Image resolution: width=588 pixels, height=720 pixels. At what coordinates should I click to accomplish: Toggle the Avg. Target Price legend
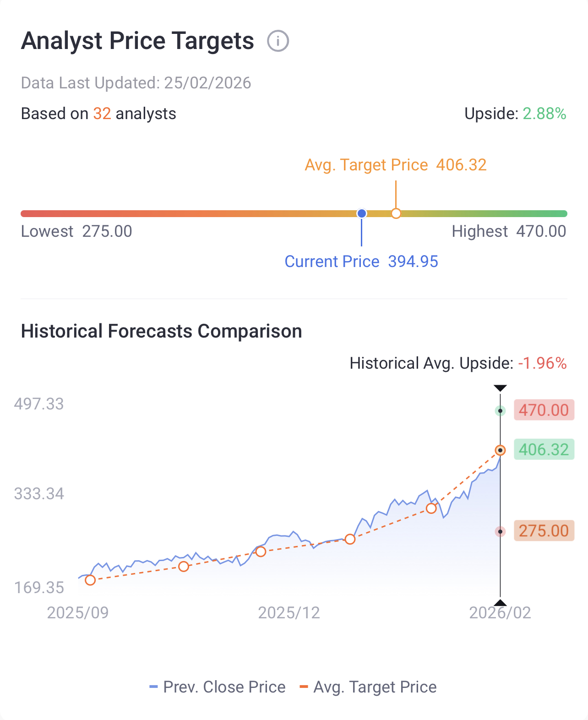pos(368,687)
